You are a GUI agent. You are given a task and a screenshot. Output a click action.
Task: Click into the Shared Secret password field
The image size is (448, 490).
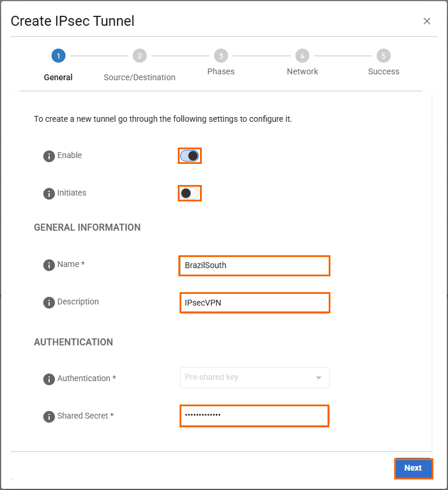coord(254,416)
